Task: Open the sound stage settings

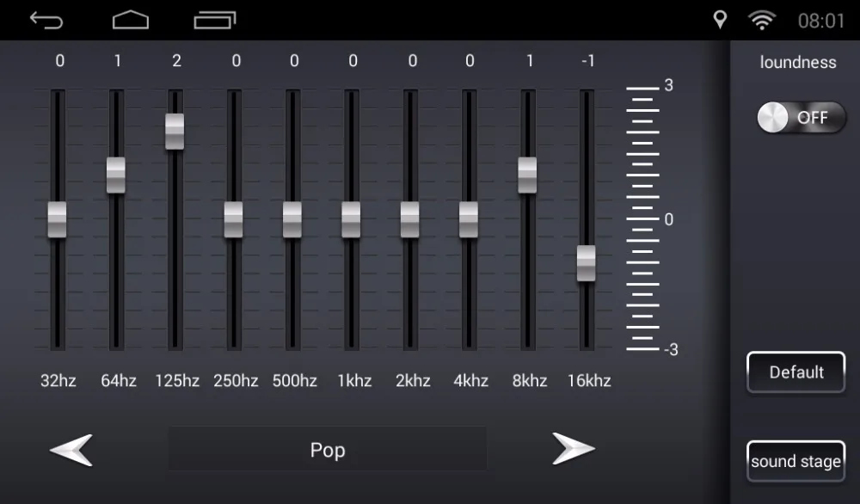Action: (795, 461)
